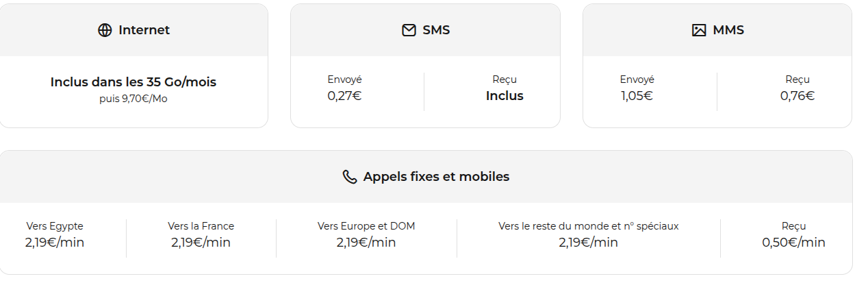Click the received call rate 0,50€/min
Image resolution: width=868 pixels, height=283 pixels.
coord(793,242)
